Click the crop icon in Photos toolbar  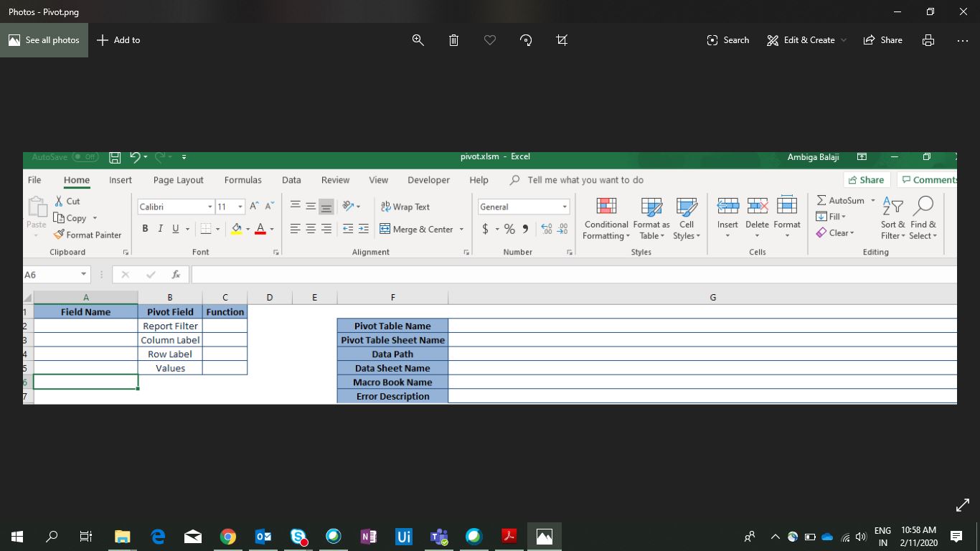click(562, 40)
